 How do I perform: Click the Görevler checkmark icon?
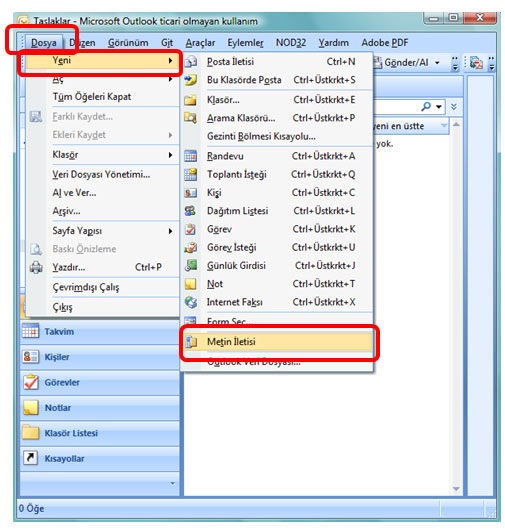click(x=31, y=382)
